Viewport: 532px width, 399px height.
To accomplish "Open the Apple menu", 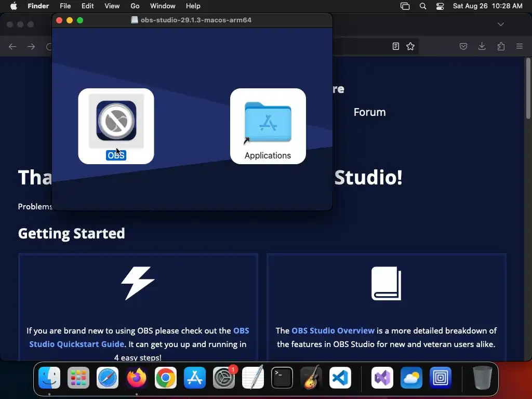I will click(x=14, y=6).
